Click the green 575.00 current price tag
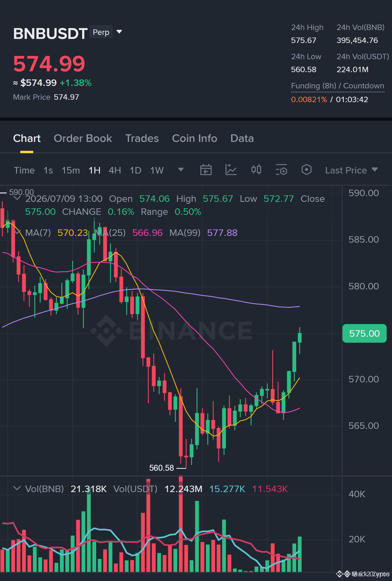This screenshot has width=392, height=581. pyautogui.click(x=364, y=333)
